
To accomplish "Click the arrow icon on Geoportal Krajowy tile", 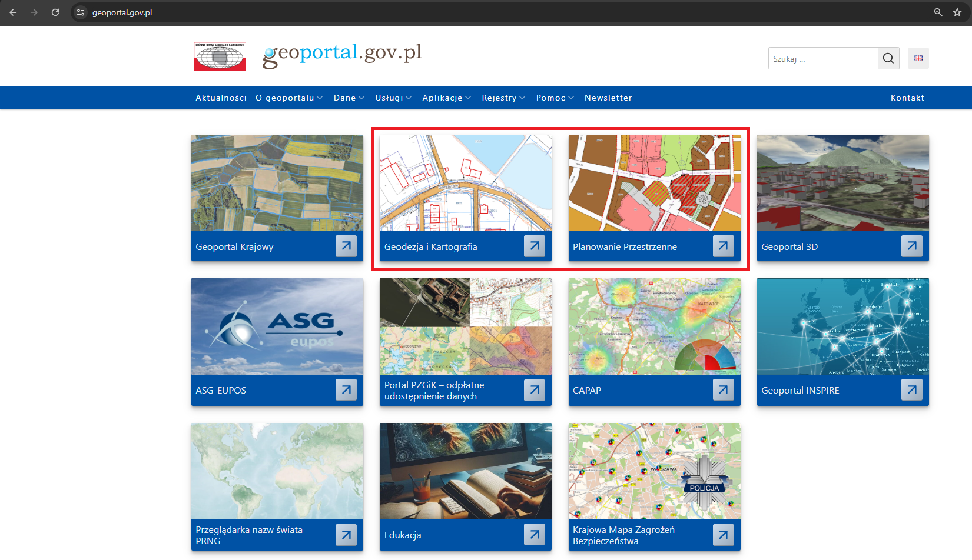I will coord(346,246).
